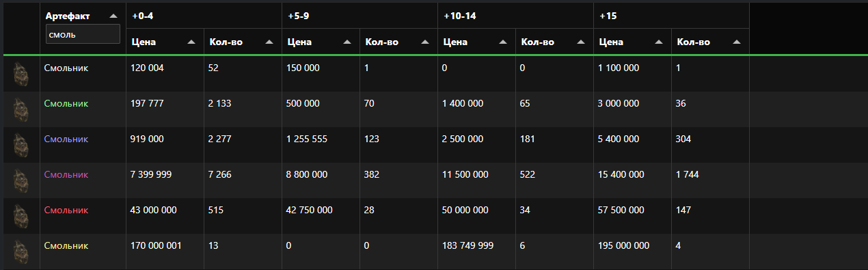The height and width of the screenshot is (270, 868).
Task: Click the white Смольник item icon
Action: pyautogui.click(x=21, y=73)
